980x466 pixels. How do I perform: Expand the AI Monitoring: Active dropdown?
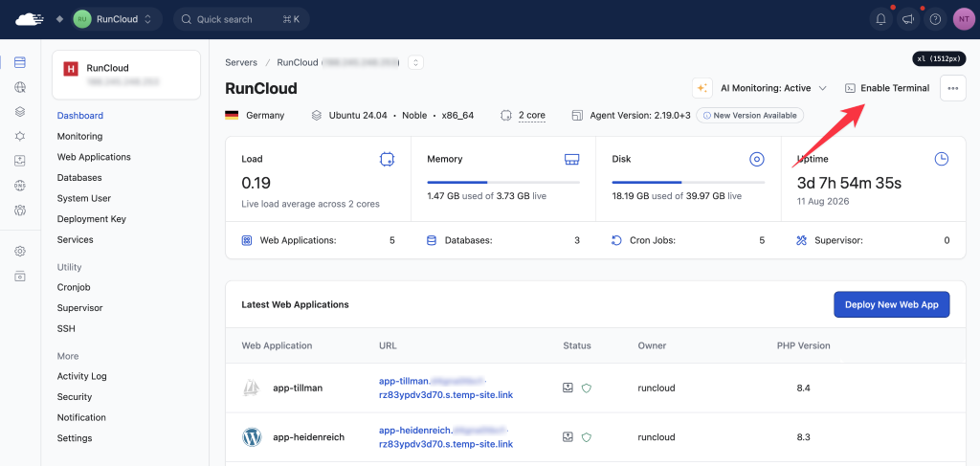click(773, 88)
